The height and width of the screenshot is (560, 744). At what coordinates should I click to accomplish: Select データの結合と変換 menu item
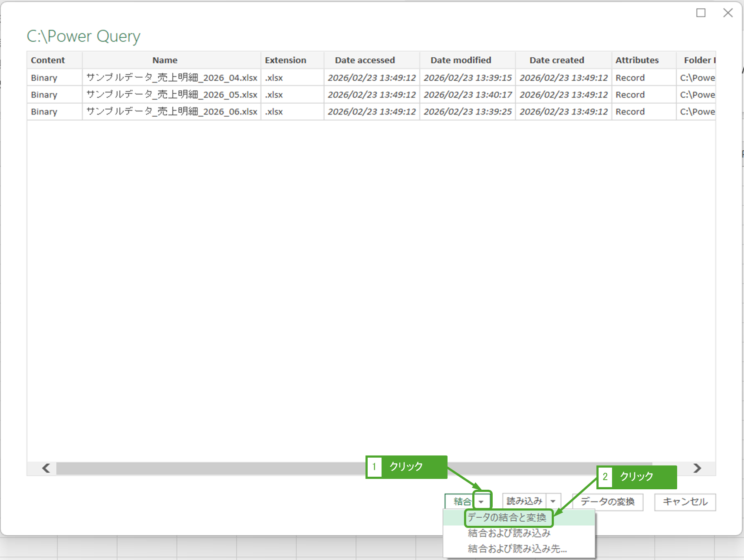[507, 517]
